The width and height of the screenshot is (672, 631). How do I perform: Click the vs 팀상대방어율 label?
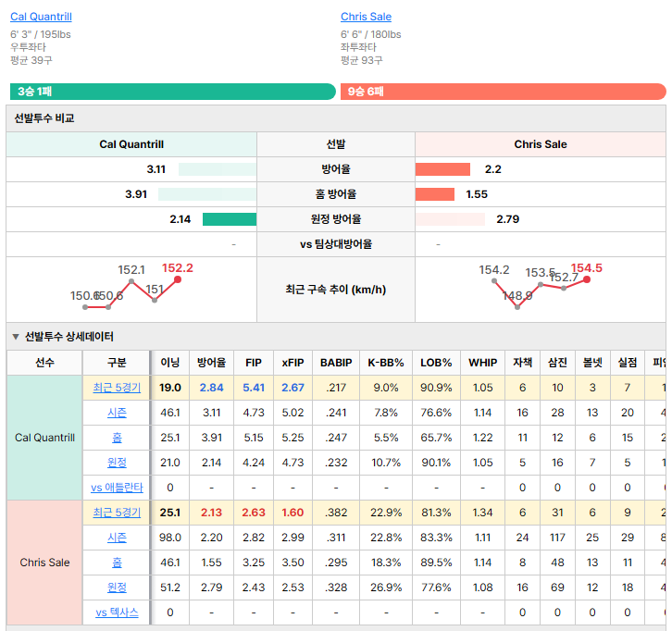pyautogui.click(x=336, y=244)
